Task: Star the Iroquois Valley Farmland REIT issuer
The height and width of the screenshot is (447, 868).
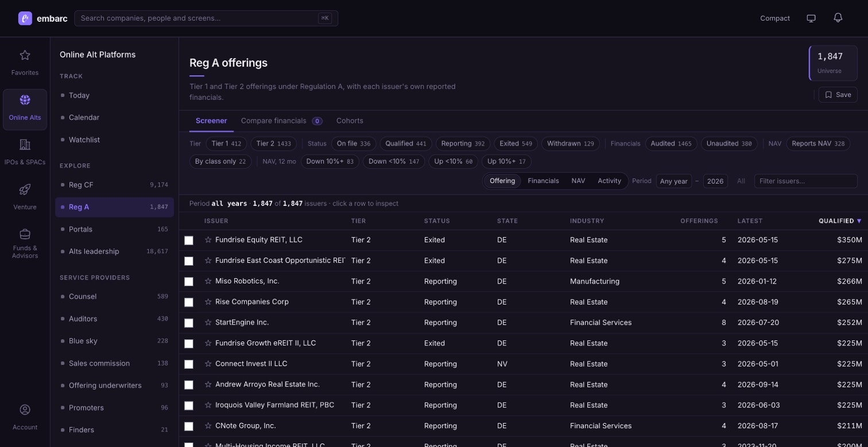Action: (x=208, y=405)
